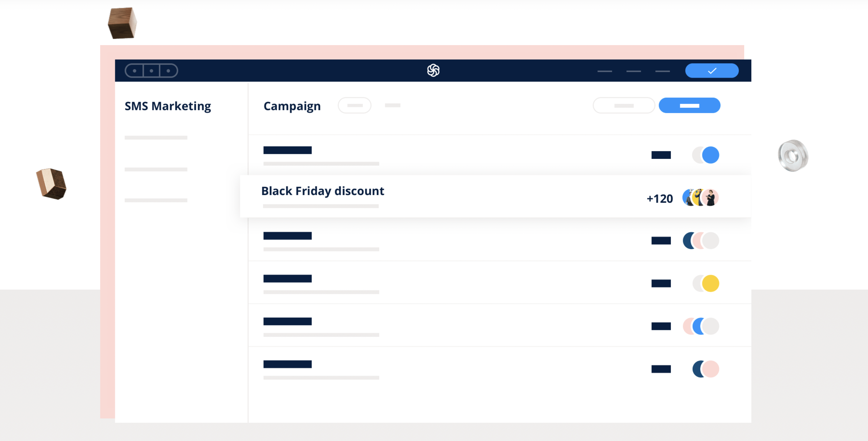Click the avatar group beside +120

point(701,198)
